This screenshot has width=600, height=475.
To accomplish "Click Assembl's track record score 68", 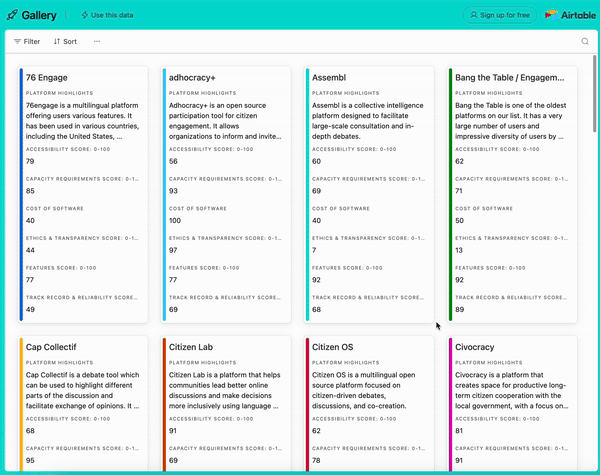I will coord(316,309).
